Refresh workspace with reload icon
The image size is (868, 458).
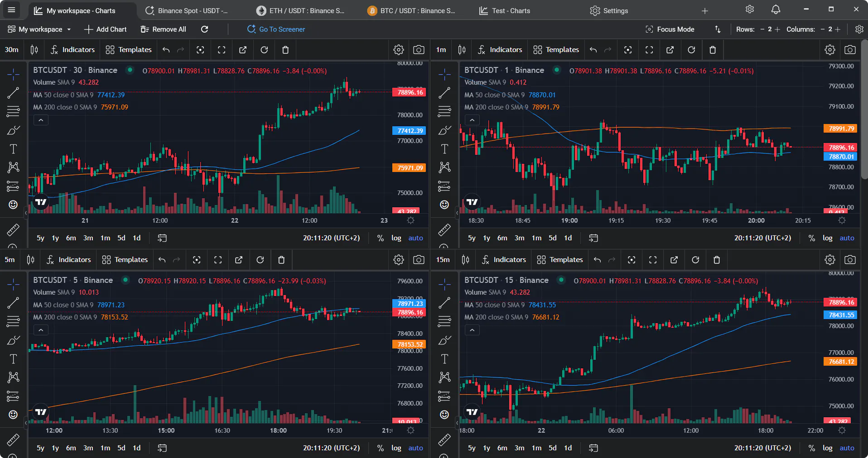click(204, 29)
